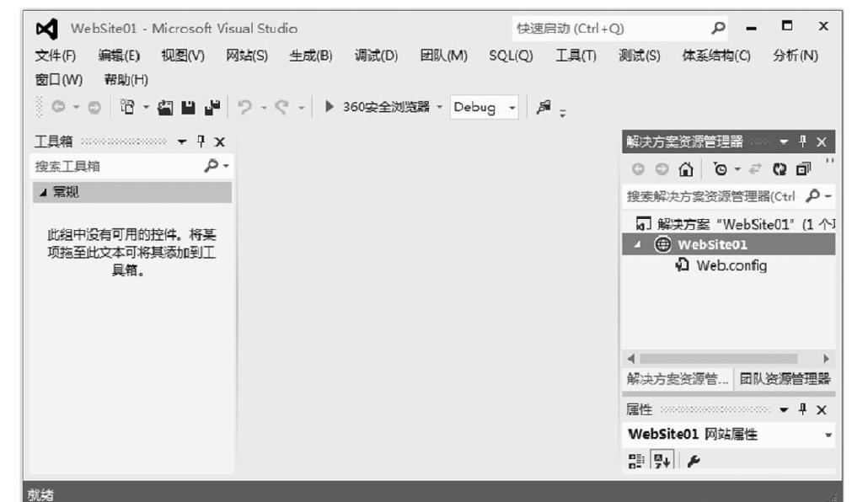Image resolution: width=868 pixels, height=502 pixels.
Task: Open the 工具(T) menu
Action: tap(576, 56)
